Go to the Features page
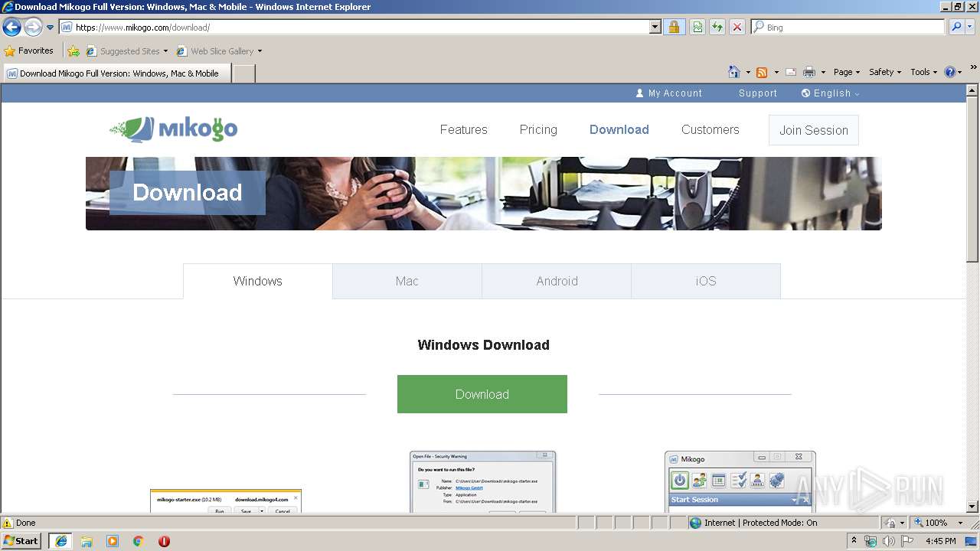Viewport: 980px width, 551px height. click(463, 130)
